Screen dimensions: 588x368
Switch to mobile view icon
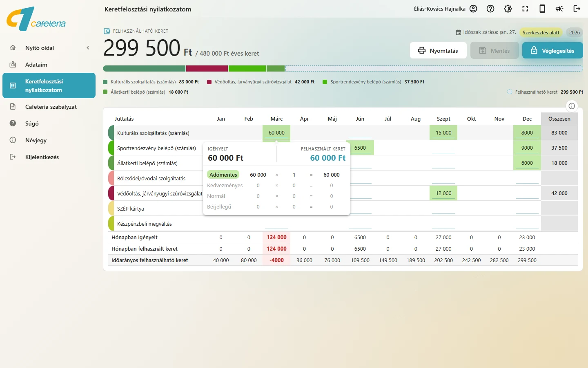tap(542, 9)
